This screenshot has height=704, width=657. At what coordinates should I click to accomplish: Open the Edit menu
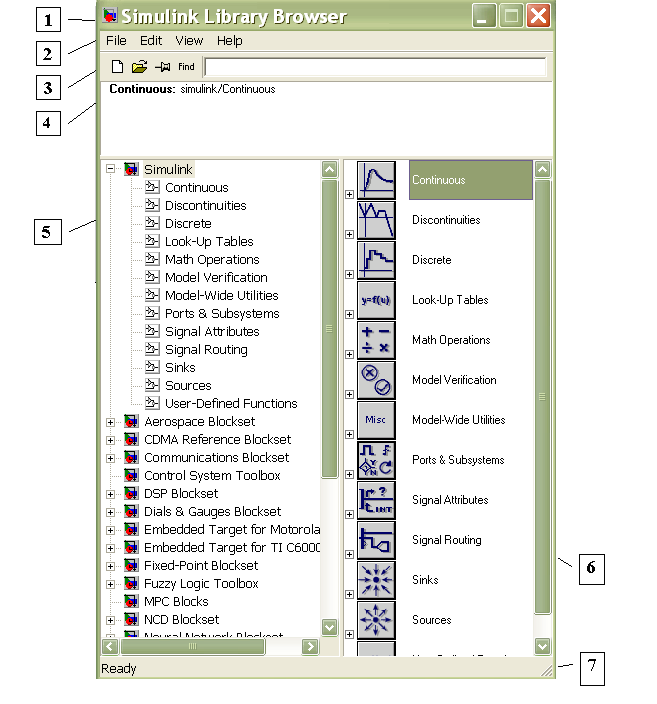pos(151,41)
